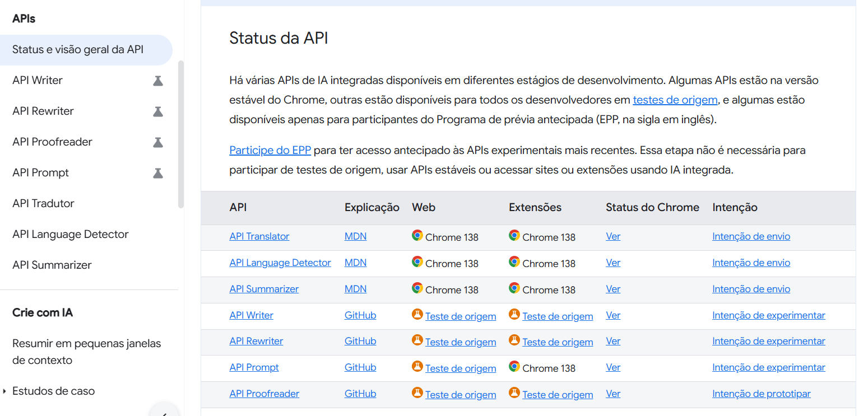The width and height of the screenshot is (868, 416).
Task: Open Intenção de envio for API Translator
Action: click(751, 236)
